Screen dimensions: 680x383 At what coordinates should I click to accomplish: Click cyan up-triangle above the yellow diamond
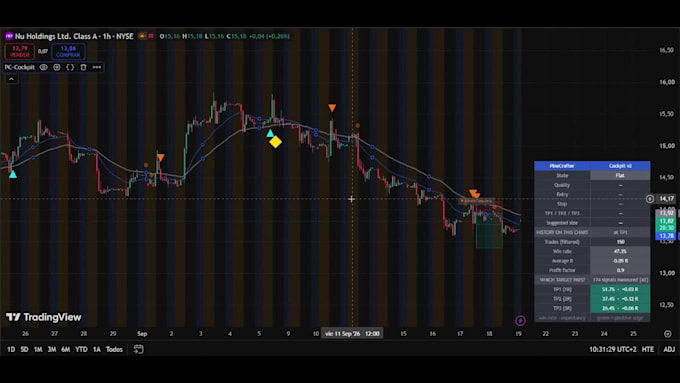click(x=270, y=133)
